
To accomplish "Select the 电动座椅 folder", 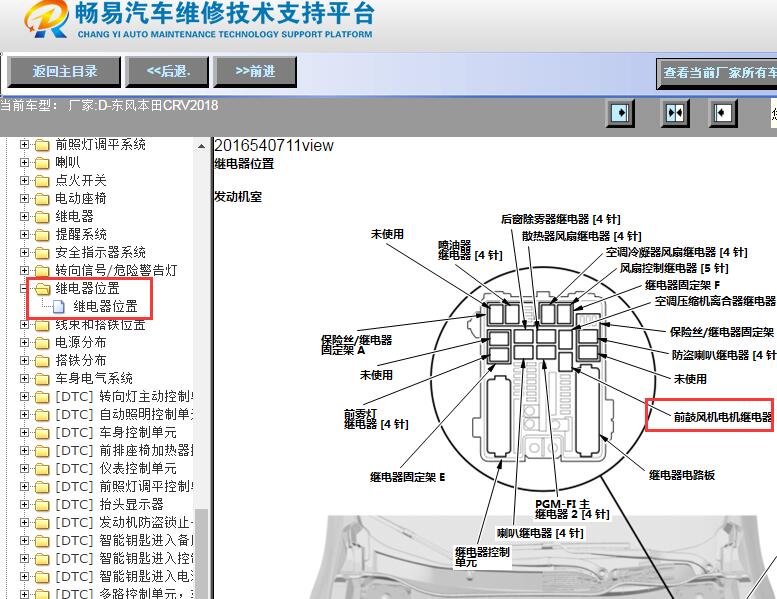I will click(x=81, y=199).
